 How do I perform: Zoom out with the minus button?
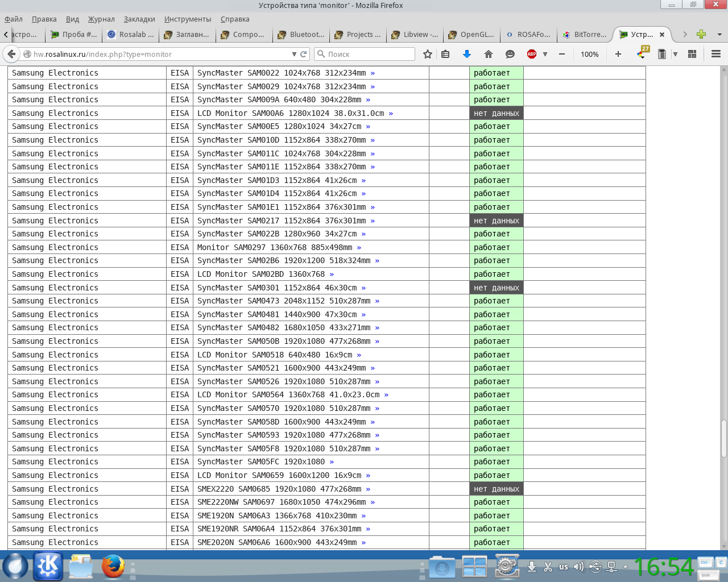(x=562, y=54)
